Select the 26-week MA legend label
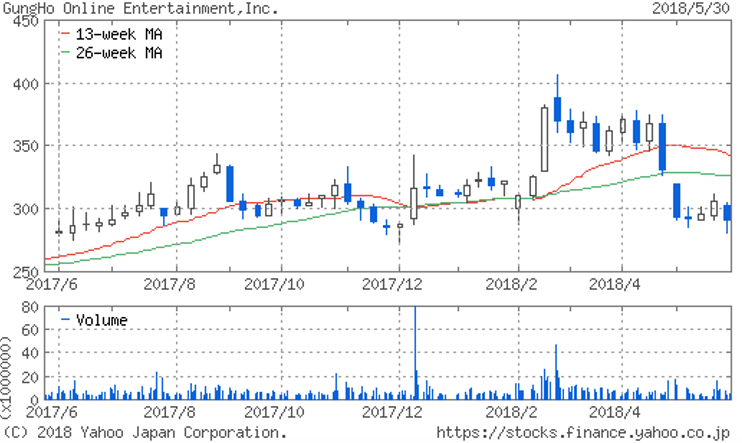The image size is (742, 443). pos(120,50)
